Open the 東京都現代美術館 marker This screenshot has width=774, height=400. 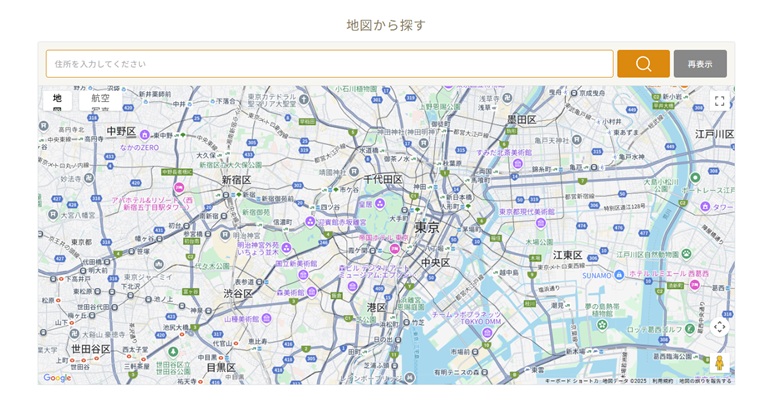point(541,223)
